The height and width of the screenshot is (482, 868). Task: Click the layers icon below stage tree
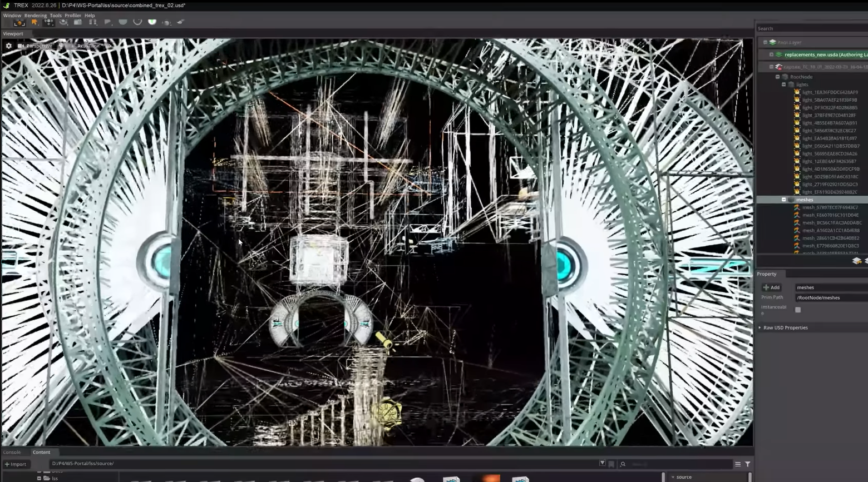coord(856,261)
